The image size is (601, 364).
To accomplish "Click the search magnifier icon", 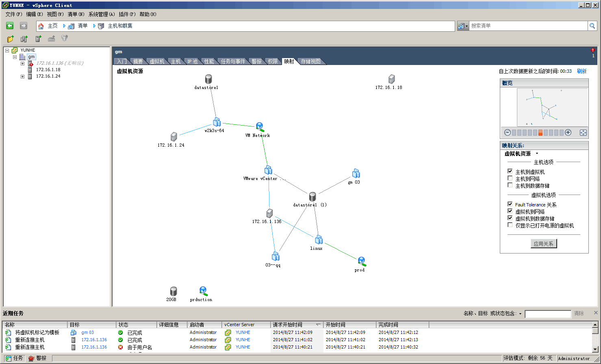I will pyautogui.click(x=592, y=26).
